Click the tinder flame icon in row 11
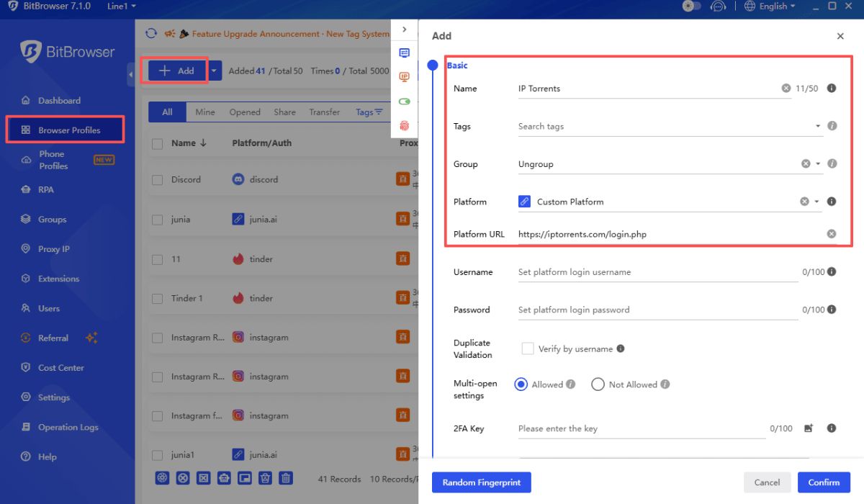864x504 pixels. (x=238, y=258)
